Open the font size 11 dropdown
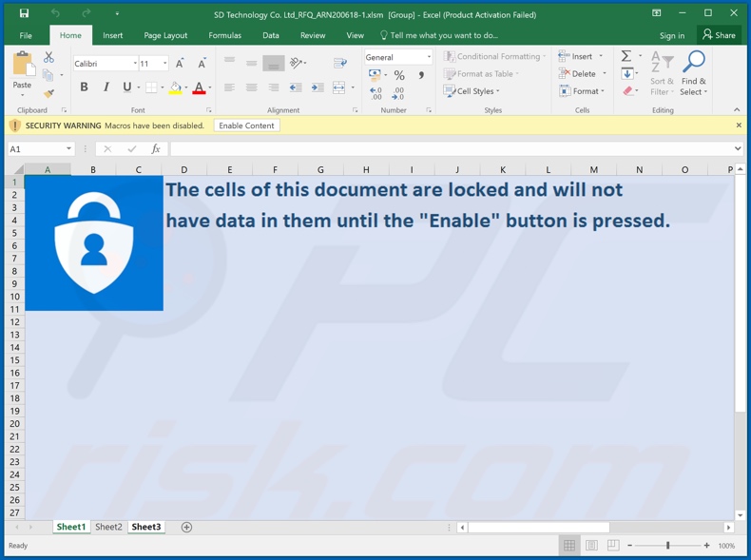The width and height of the screenshot is (751, 560). (x=164, y=64)
